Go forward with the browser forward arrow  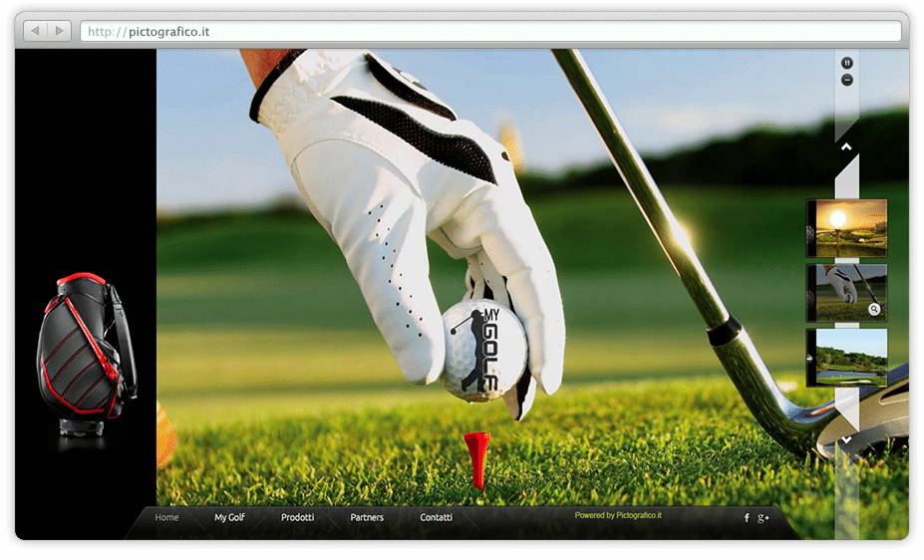(60, 31)
